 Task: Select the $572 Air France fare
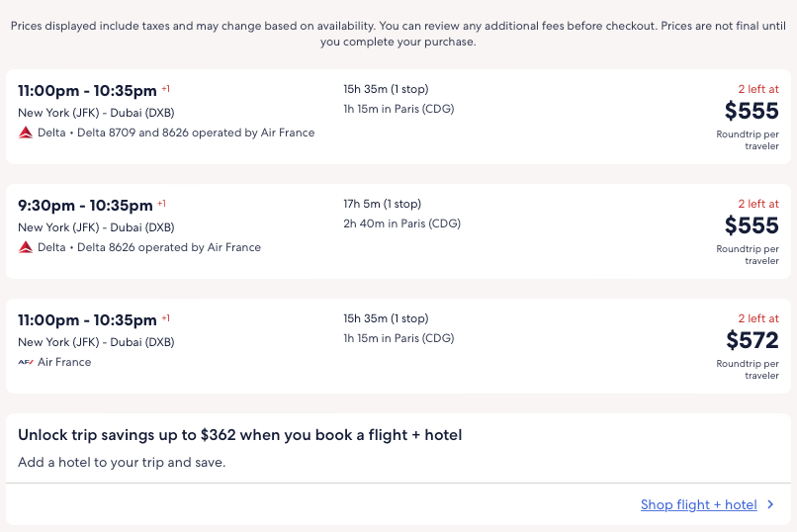point(752,341)
